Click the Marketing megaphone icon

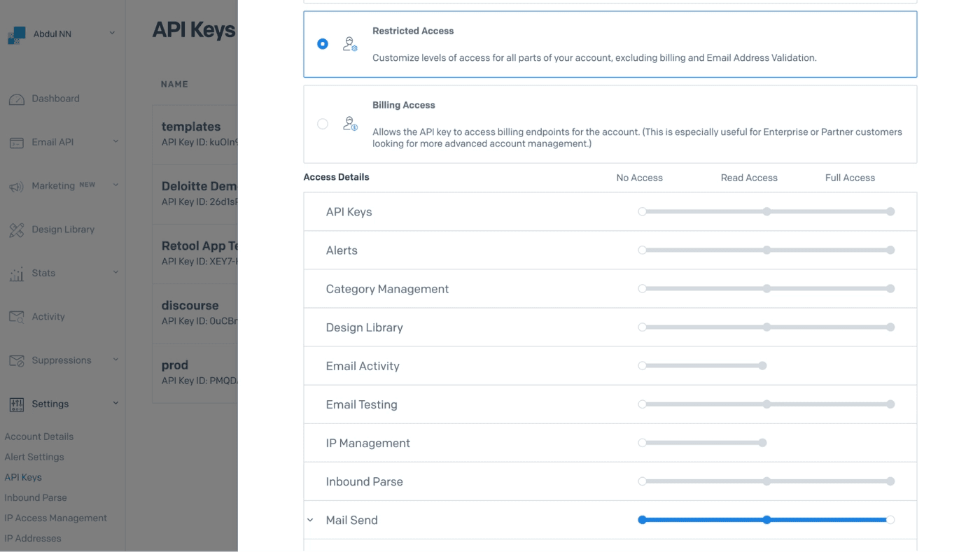16,187
